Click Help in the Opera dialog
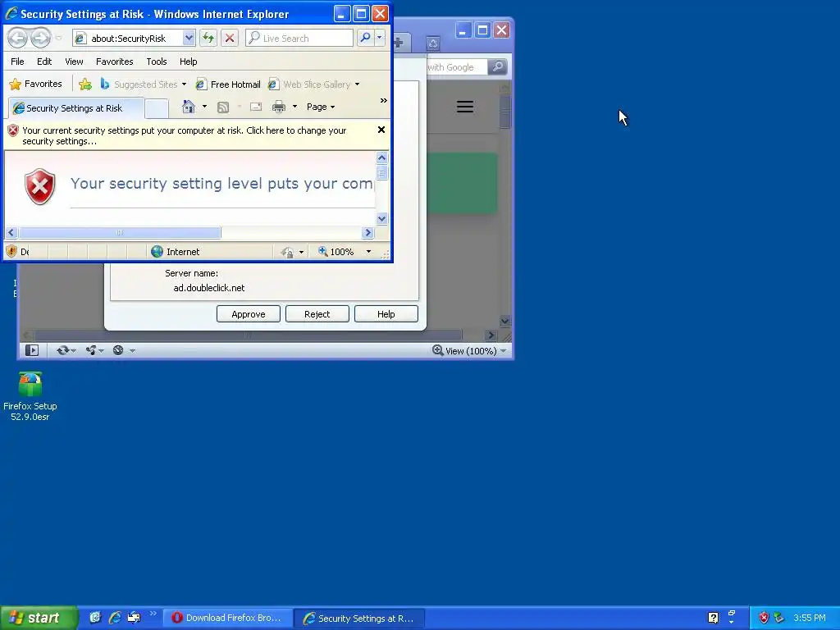The height and width of the screenshot is (630, 840). click(x=386, y=314)
